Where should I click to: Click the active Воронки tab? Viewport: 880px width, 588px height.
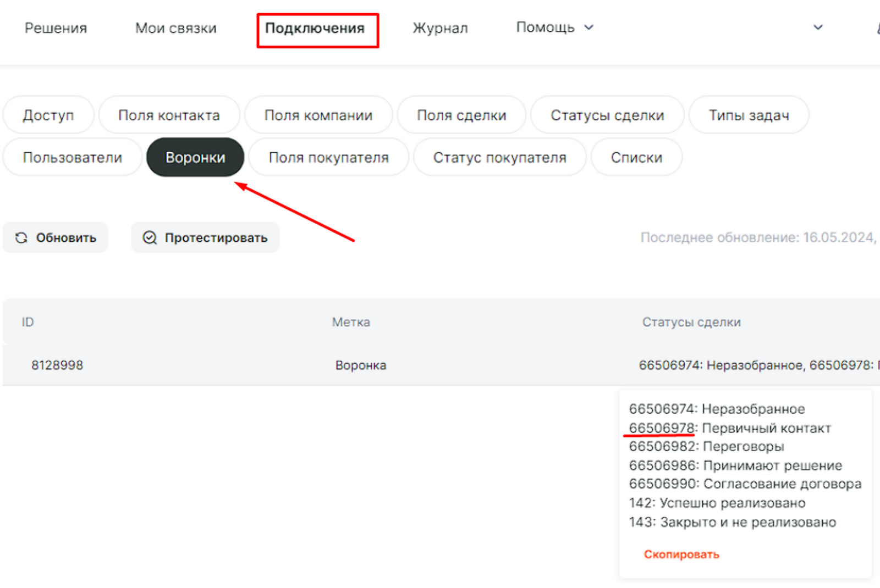(x=195, y=157)
